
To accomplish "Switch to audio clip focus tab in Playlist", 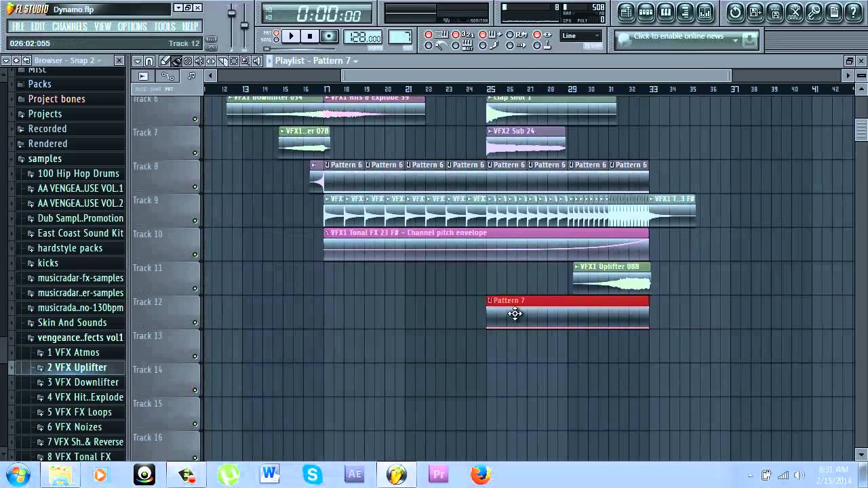I will pyautogui.click(x=143, y=76).
